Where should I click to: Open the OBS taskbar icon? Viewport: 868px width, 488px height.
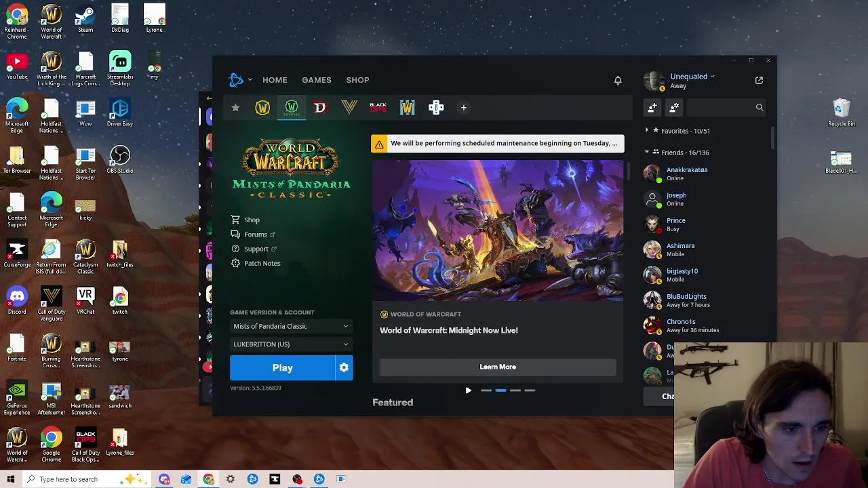click(x=297, y=479)
